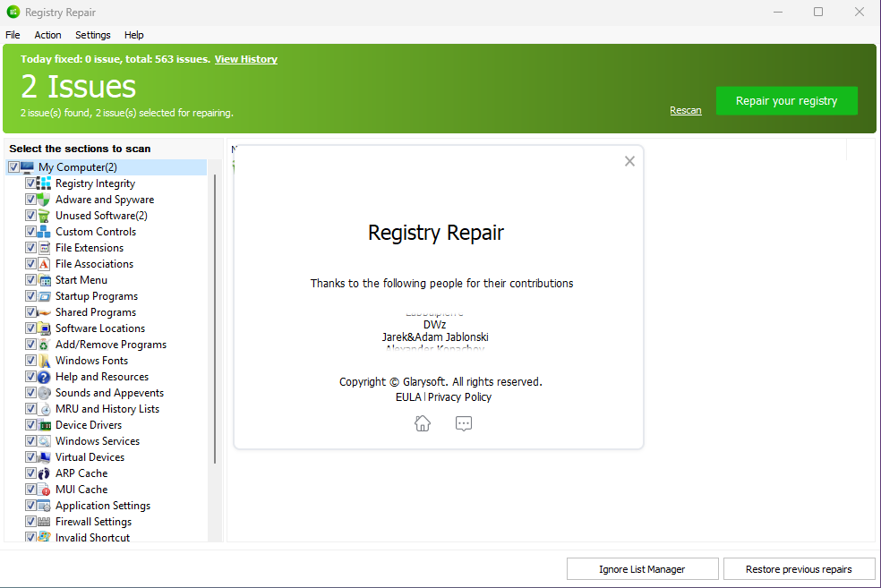The image size is (881, 588).
Task: Open the Settings menu
Action: pyautogui.click(x=93, y=35)
